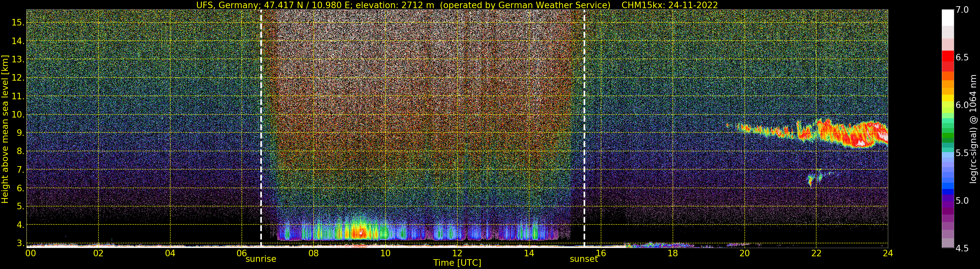The image size is (980, 269).
Task: Click the '5.' height axis tick label
Action: [x=20, y=206]
